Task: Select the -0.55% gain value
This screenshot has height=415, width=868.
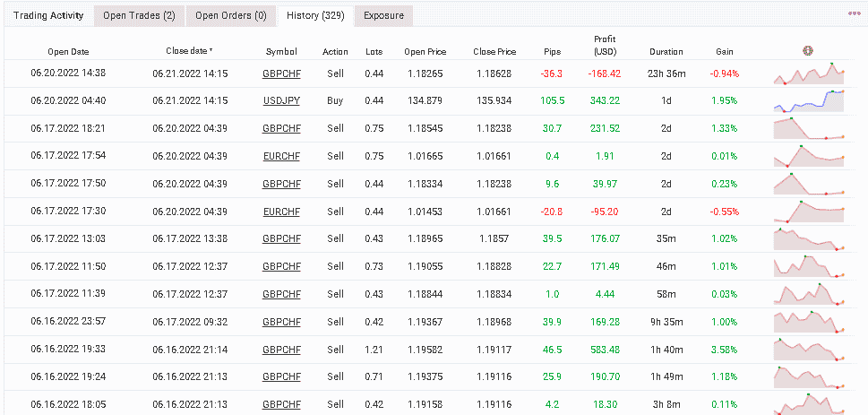Action: tap(724, 212)
